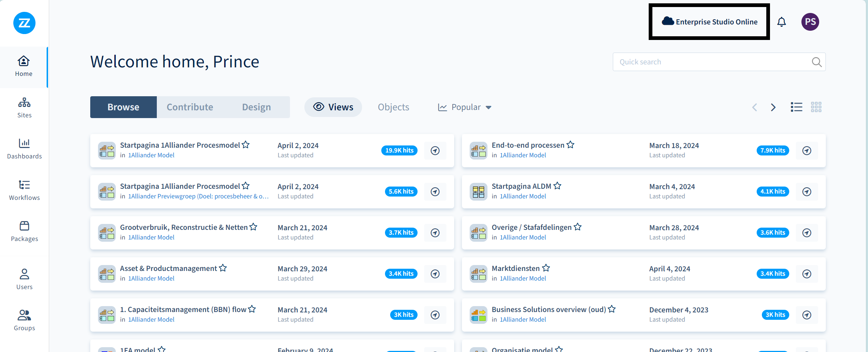Switch to grid layout view
The width and height of the screenshot is (868, 352).
click(x=816, y=107)
